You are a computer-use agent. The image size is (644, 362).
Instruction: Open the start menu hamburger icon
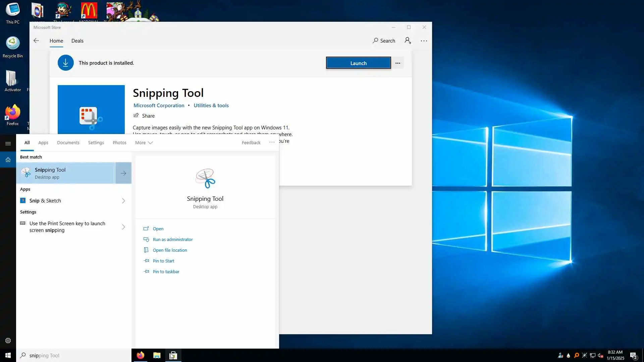pos(8,143)
